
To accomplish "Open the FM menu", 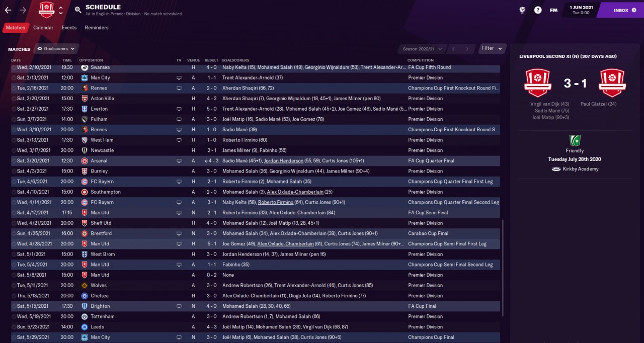I will [553, 10].
